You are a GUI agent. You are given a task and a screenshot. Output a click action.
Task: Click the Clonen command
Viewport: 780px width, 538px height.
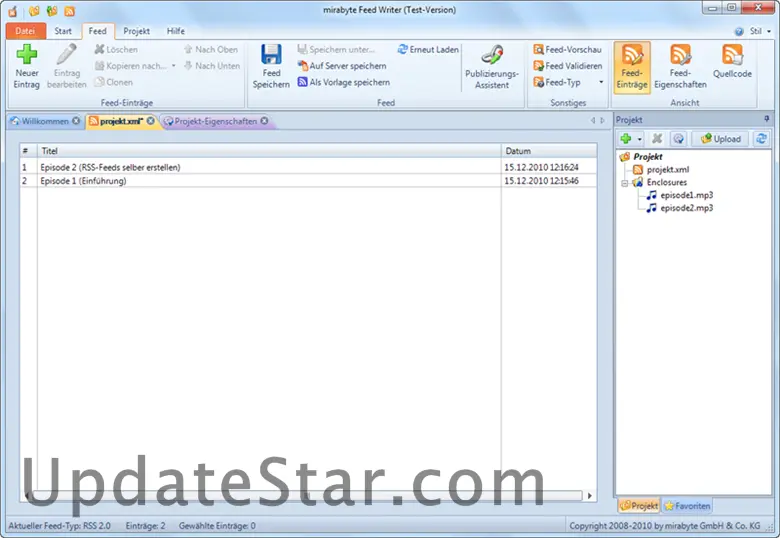pyautogui.click(x=114, y=82)
